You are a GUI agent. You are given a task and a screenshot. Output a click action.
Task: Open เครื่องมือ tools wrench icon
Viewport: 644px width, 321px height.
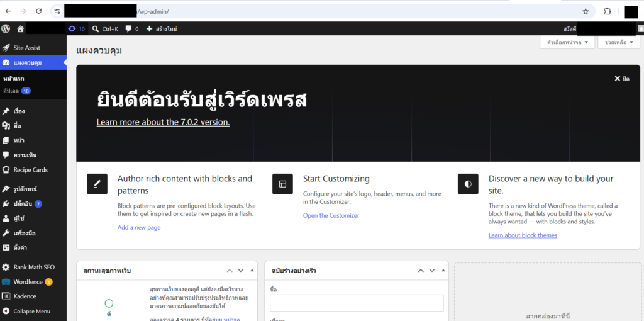click(6, 233)
